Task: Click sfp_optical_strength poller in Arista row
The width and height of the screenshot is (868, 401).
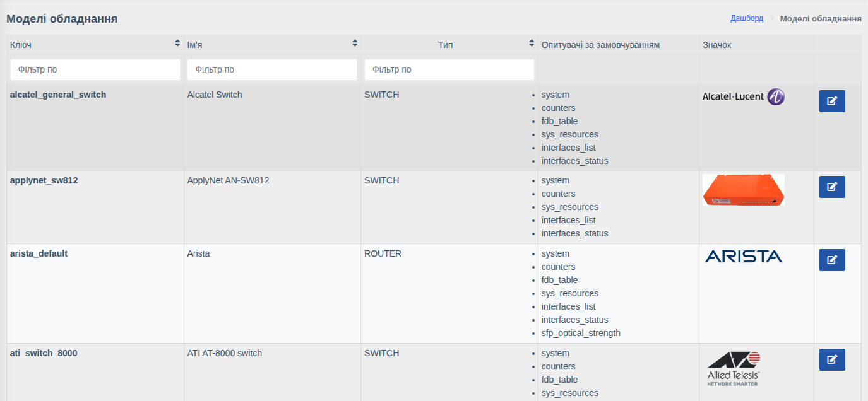Action: click(581, 333)
